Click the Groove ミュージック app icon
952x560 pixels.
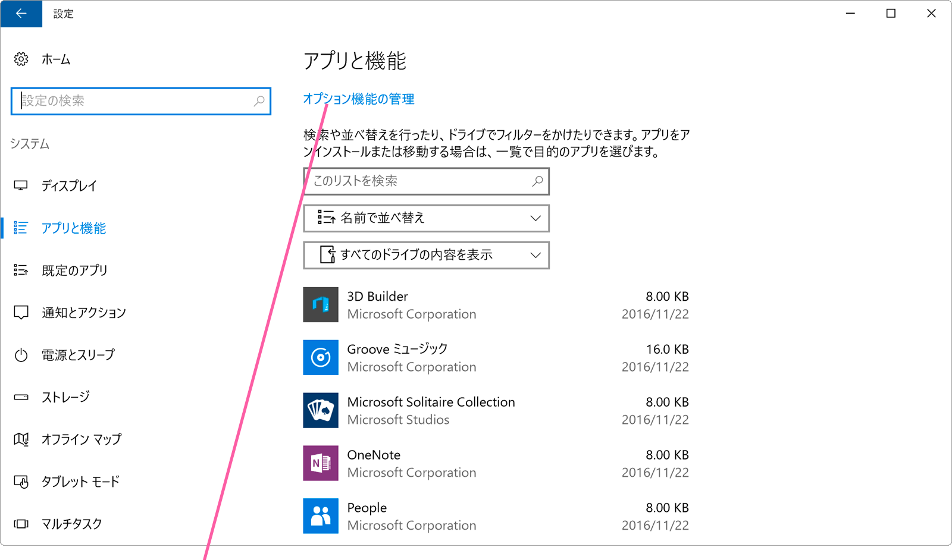point(321,357)
